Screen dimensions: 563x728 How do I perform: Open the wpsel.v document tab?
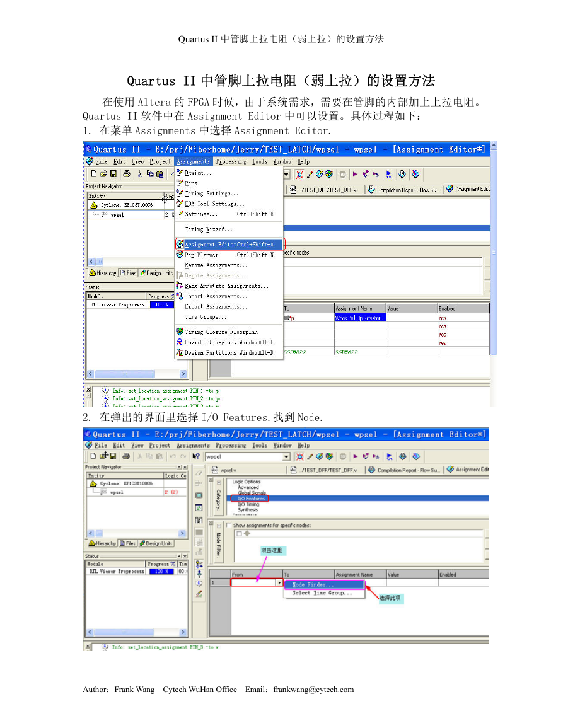click(x=224, y=470)
